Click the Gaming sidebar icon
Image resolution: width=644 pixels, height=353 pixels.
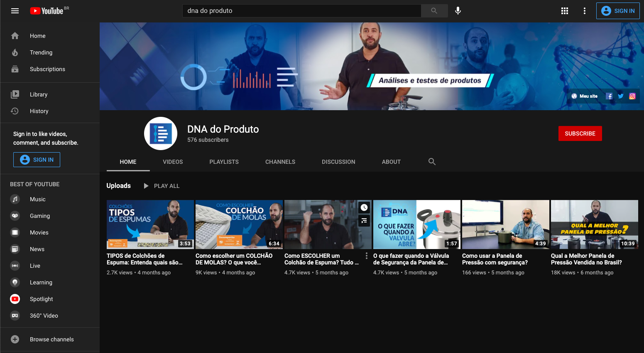15,216
